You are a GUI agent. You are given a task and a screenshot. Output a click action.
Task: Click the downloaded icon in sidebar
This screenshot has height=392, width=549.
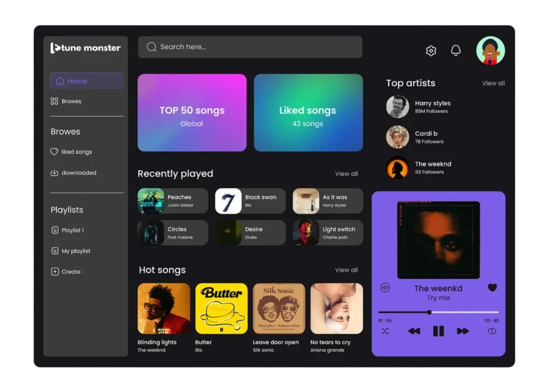pyautogui.click(x=54, y=173)
